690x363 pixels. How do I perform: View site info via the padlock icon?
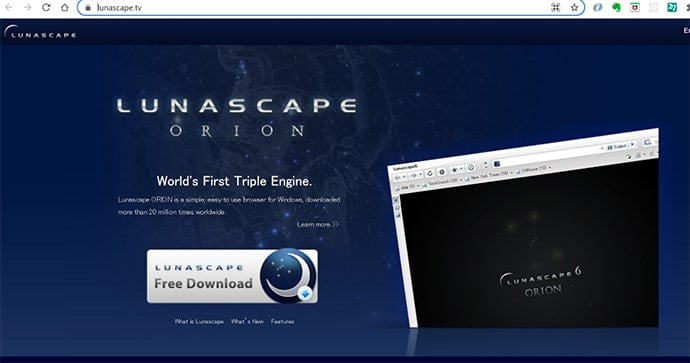point(88,7)
